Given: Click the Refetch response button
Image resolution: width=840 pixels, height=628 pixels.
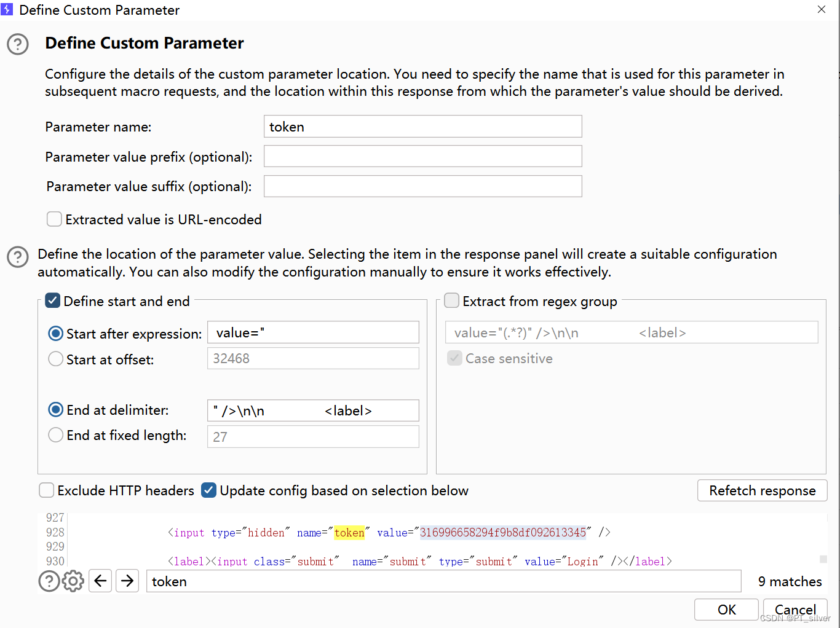Looking at the screenshot, I should pyautogui.click(x=763, y=490).
